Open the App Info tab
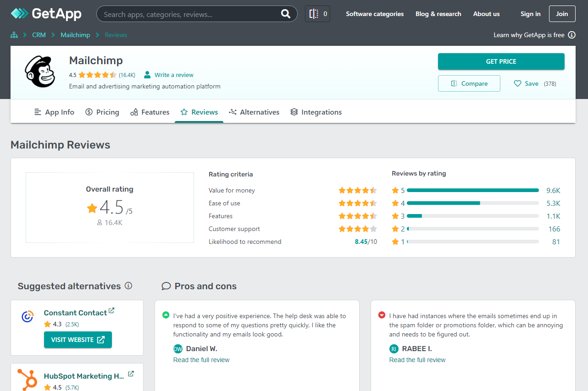Screen dimensions: 588x391 [x=54, y=112]
